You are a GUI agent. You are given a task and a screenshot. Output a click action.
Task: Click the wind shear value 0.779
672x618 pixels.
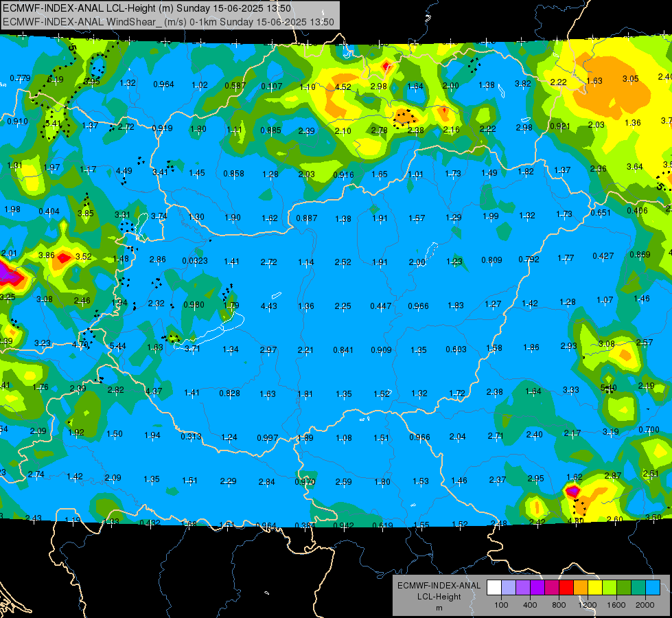(x=20, y=78)
